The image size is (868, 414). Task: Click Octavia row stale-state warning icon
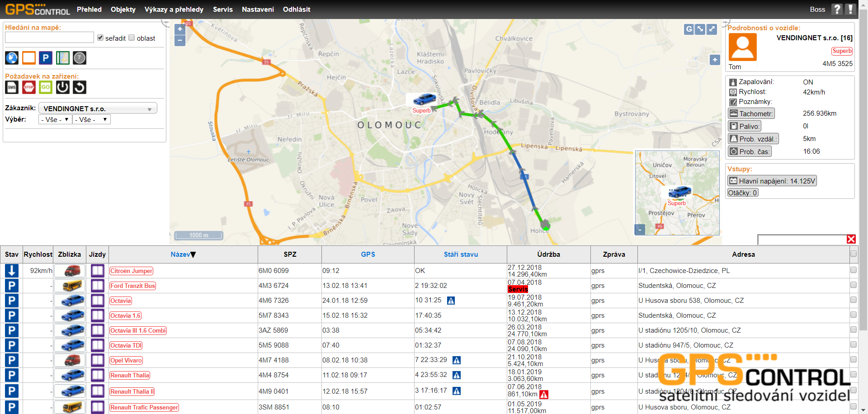[x=451, y=301]
